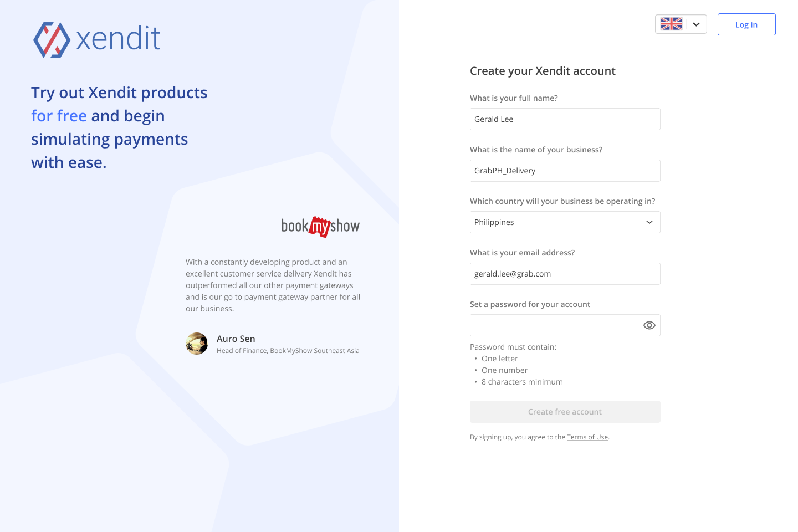Click the Create free account button
Screen dimensions: 798x532
click(x=565, y=412)
